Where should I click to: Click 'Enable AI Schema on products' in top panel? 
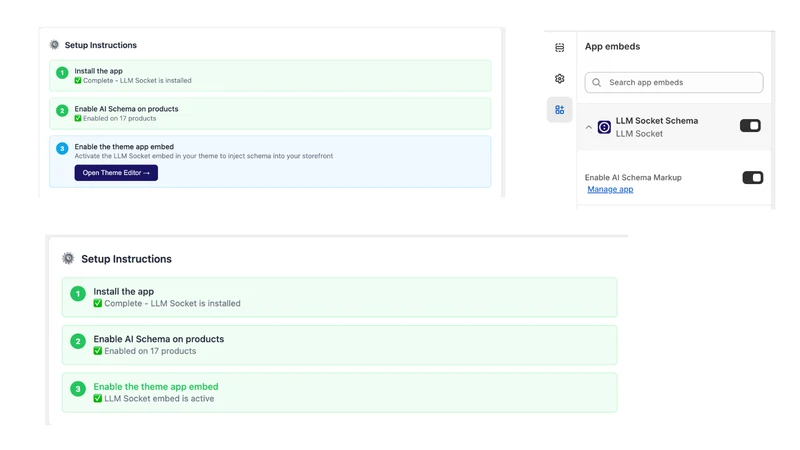point(127,109)
